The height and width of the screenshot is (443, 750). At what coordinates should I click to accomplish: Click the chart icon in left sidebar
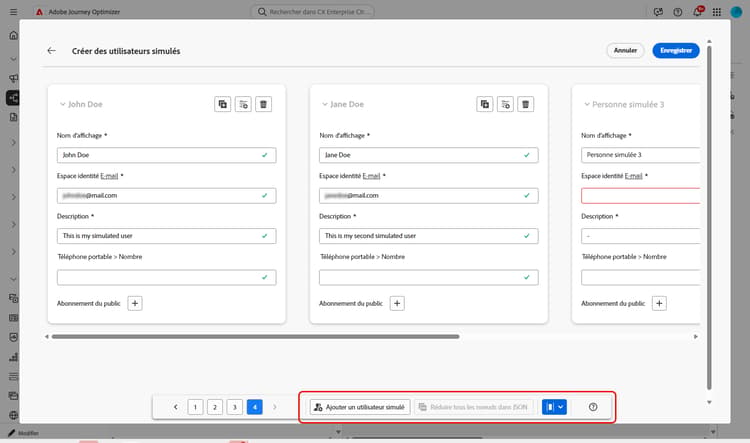click(13, 357)
